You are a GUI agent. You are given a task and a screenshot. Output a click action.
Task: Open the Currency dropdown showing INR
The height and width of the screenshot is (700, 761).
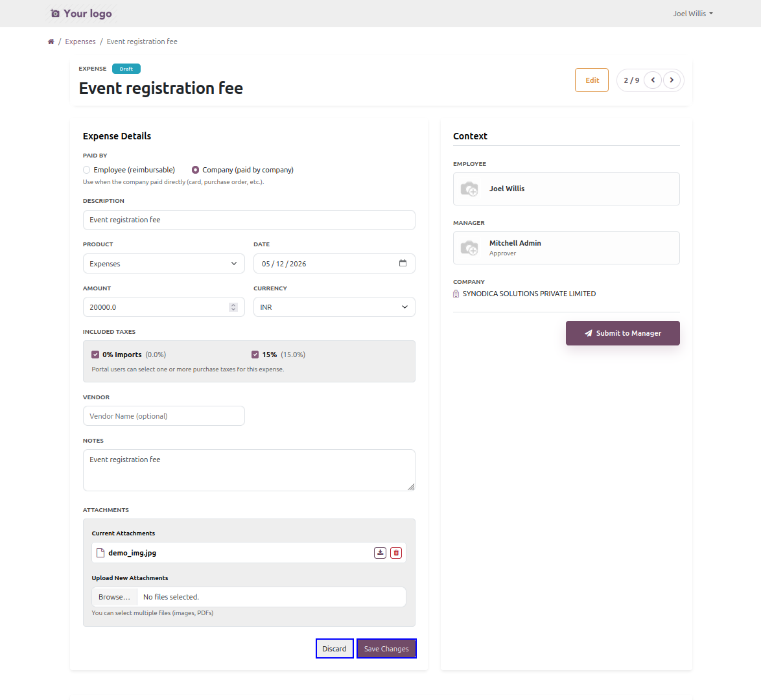point(334,307)
